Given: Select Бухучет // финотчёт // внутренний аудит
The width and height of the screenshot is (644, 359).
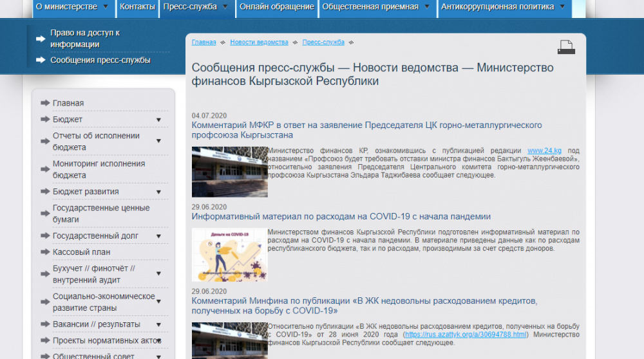Looking at the screenshot, I should (94, 273).
